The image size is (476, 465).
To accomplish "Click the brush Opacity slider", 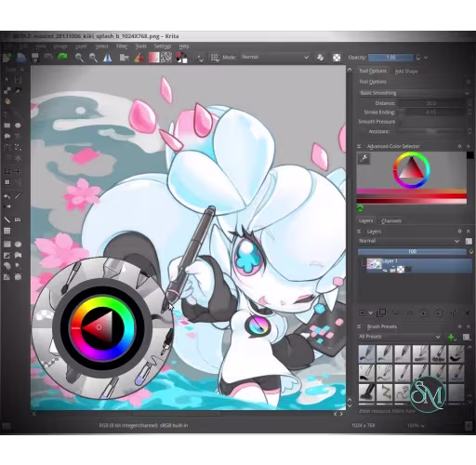I will point(390,58).
